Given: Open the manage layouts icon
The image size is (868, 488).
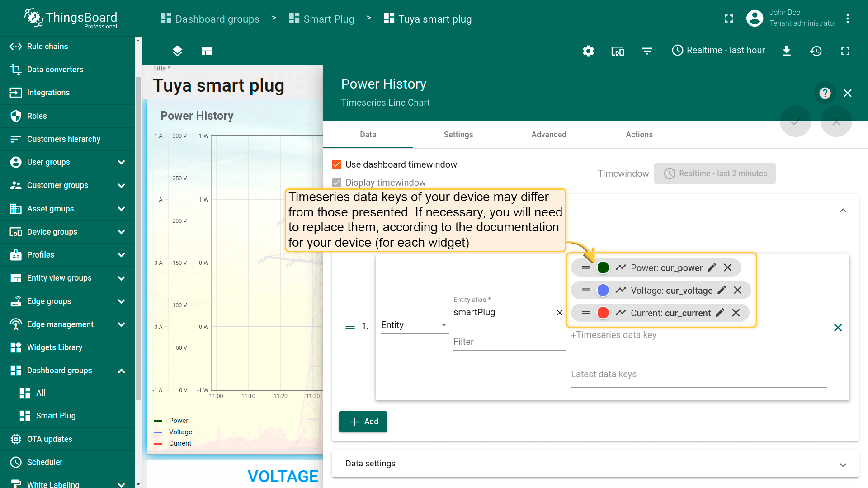Looking at the screenshot, I should [x=207, y=51].
